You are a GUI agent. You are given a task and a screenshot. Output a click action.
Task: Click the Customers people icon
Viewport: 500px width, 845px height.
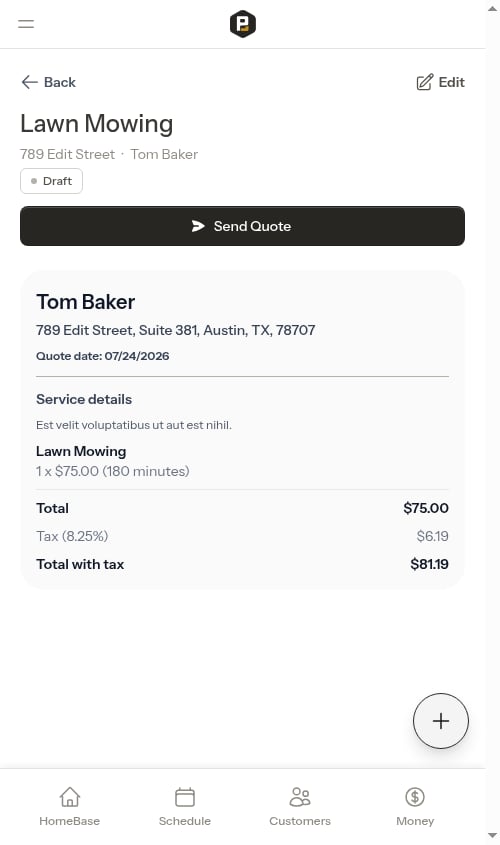pyautogui.click(x=300, y=796)
